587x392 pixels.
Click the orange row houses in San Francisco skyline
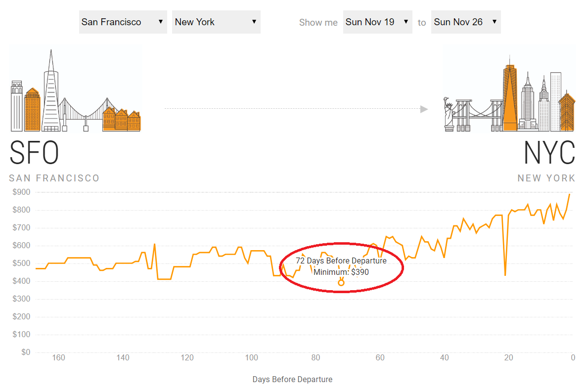121,120
